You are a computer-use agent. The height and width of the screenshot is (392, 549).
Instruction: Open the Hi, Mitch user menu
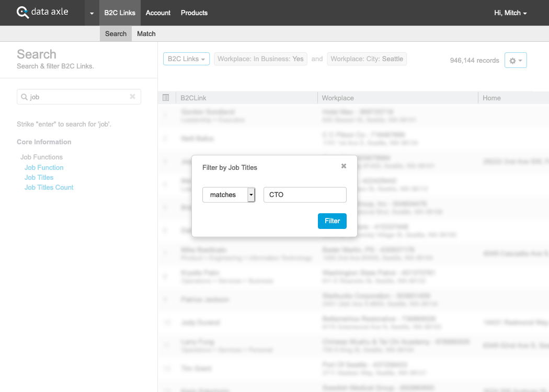(510, 13)
